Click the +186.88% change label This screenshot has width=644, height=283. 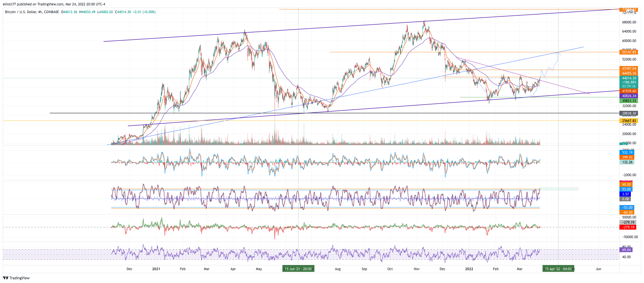pos(629,82)
